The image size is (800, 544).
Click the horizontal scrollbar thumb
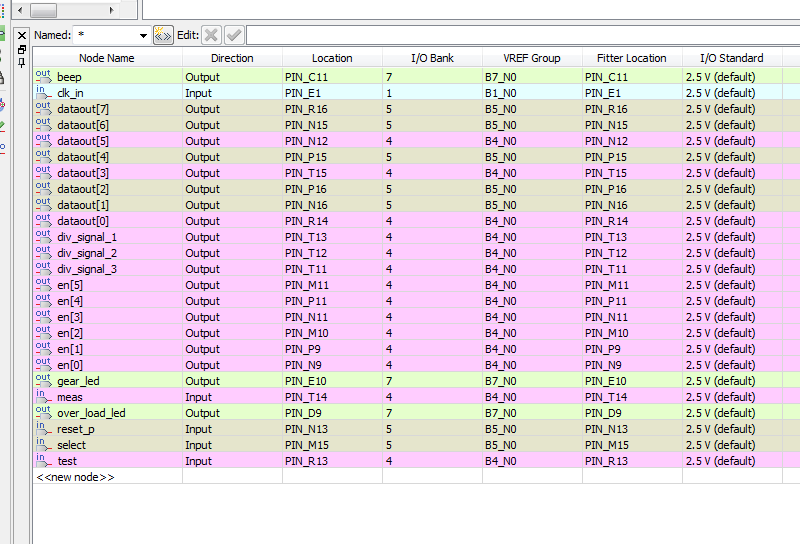pyautogui.click(x=43, y=10)
